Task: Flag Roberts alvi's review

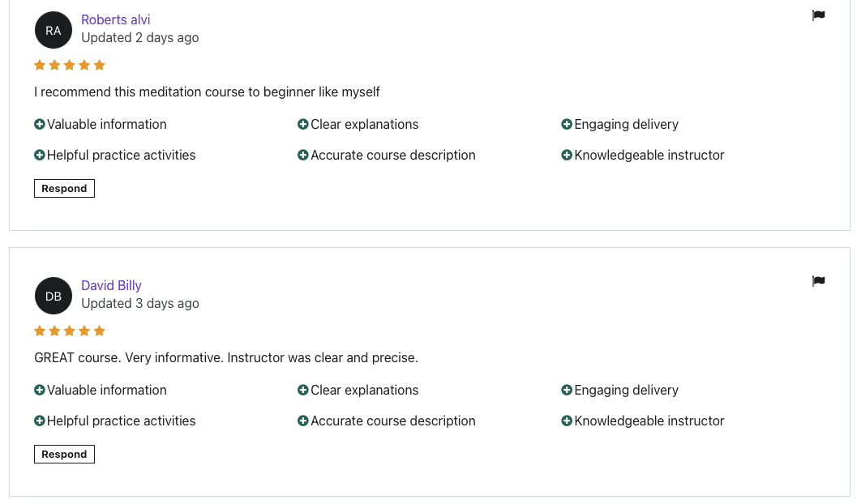Action: pos(818,15)
